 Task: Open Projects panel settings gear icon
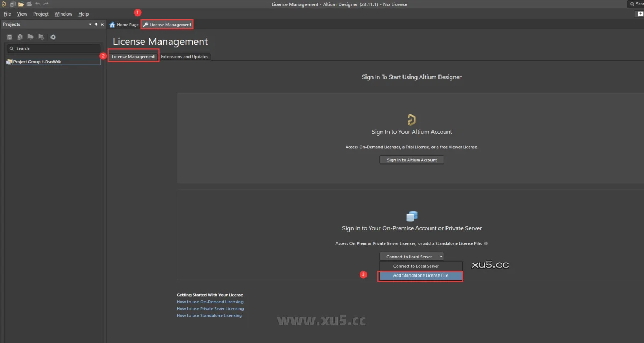[x=53, y=37]
